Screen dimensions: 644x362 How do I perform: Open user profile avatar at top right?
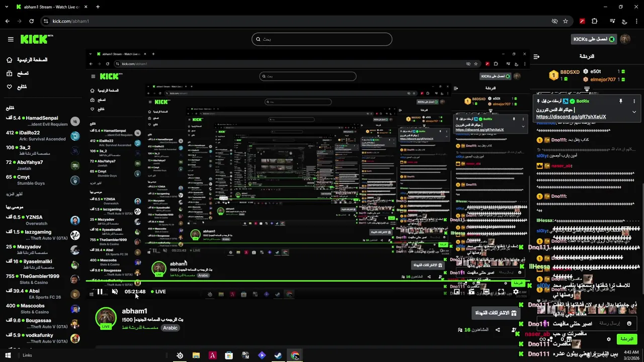point(625,39)
